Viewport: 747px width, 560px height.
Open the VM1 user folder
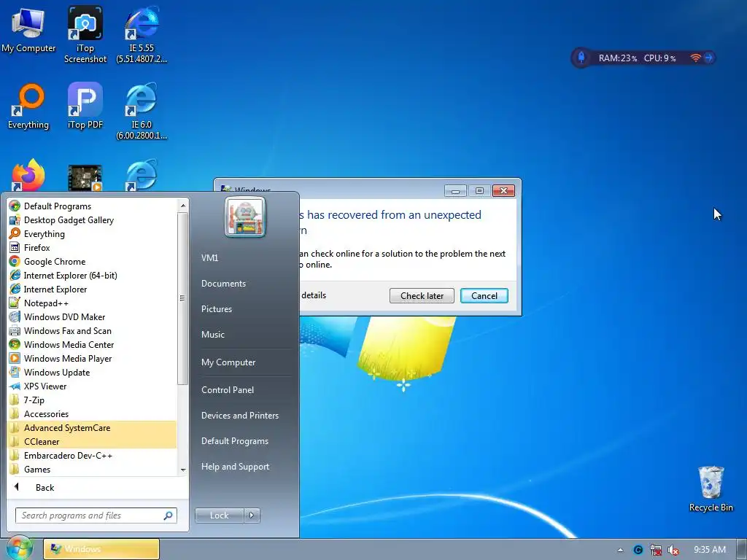click(x=209, y=257)
